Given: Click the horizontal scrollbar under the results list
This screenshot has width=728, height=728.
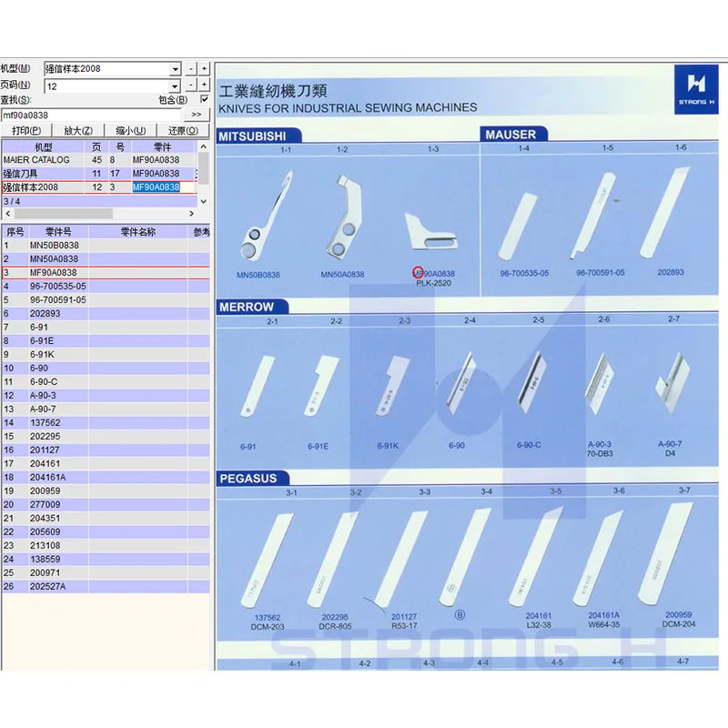Looking at the screenshot, I should (x=99, y=214).
